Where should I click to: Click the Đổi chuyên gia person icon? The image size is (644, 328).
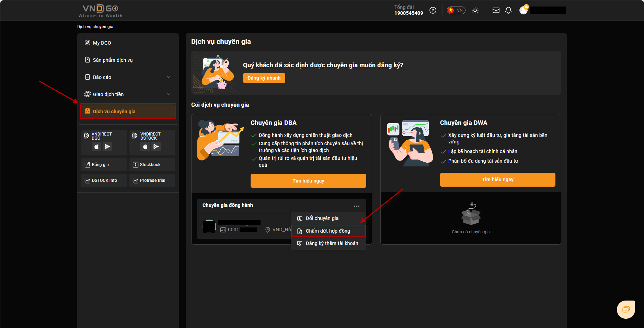click(x=300, y=219)
